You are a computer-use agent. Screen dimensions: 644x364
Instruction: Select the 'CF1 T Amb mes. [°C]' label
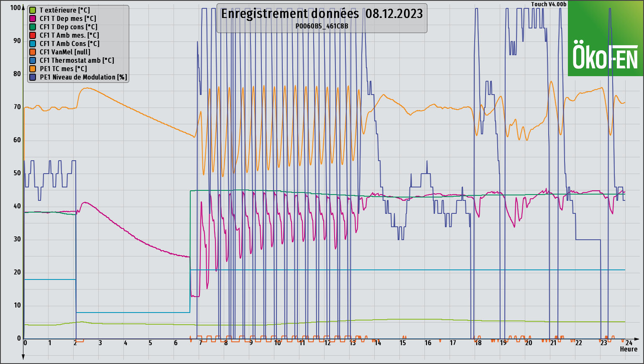tap(69, 35)
